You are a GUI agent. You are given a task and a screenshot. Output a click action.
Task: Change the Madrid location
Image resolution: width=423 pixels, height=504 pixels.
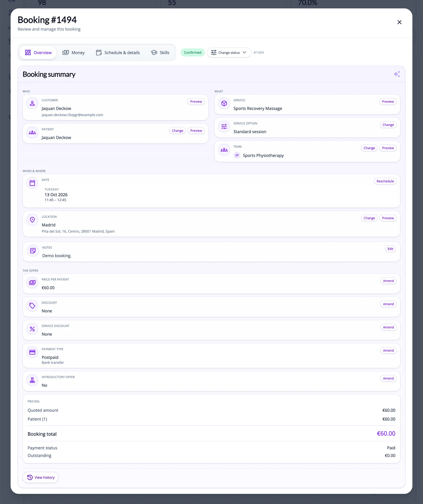pyautogui.click(x=369, y=218)
